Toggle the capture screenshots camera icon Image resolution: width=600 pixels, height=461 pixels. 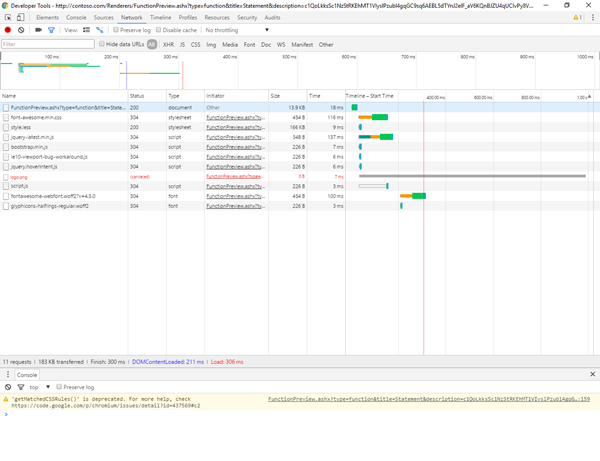click(x=38, y=30)
